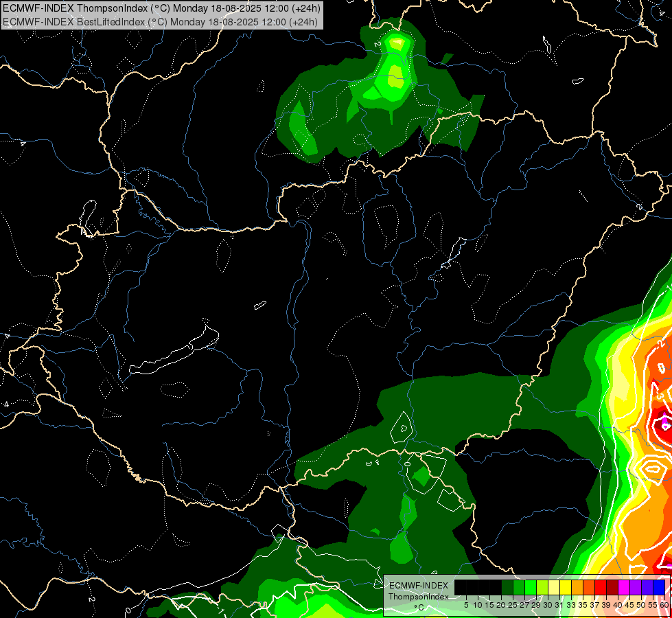The width and height of the screenshot is (672, 618).
Task: Click legend tick value 25
Action: click(513, 605)
